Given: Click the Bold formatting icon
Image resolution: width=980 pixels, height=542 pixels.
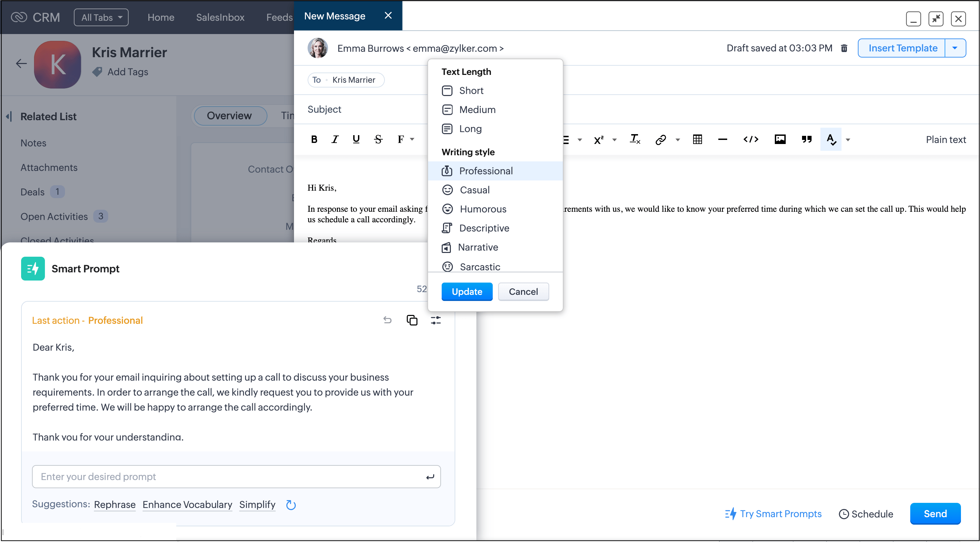Looking at the screenshot, I should click(314, 139).
